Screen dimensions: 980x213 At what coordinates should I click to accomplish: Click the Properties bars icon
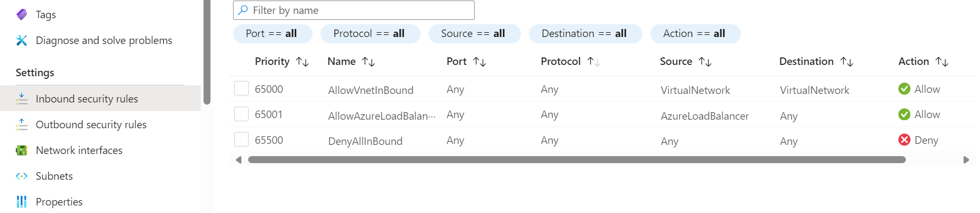click(x=21, y=202)
